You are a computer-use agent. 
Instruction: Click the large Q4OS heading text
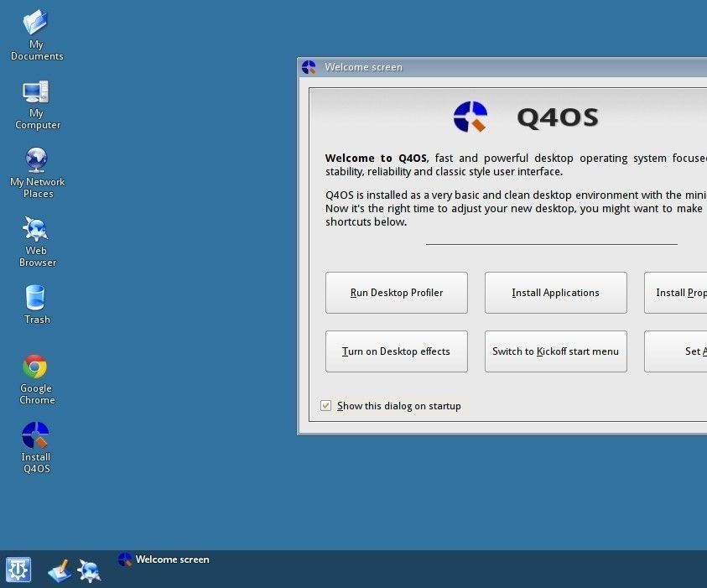(x=558, y=117)
